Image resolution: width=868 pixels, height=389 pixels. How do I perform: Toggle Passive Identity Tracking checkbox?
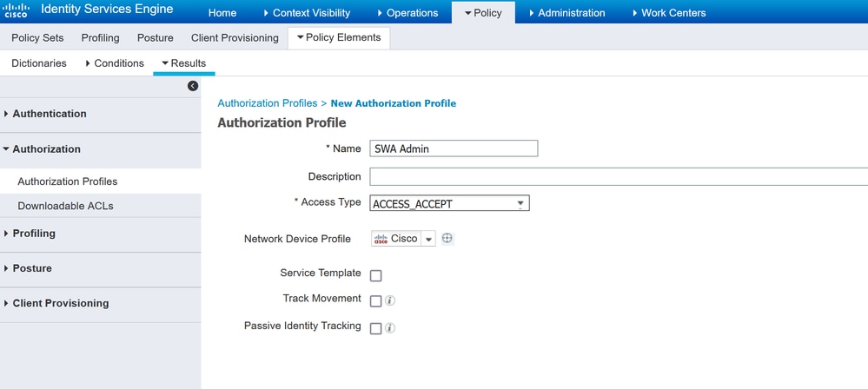pyautogui.click(x=376, y=329)
